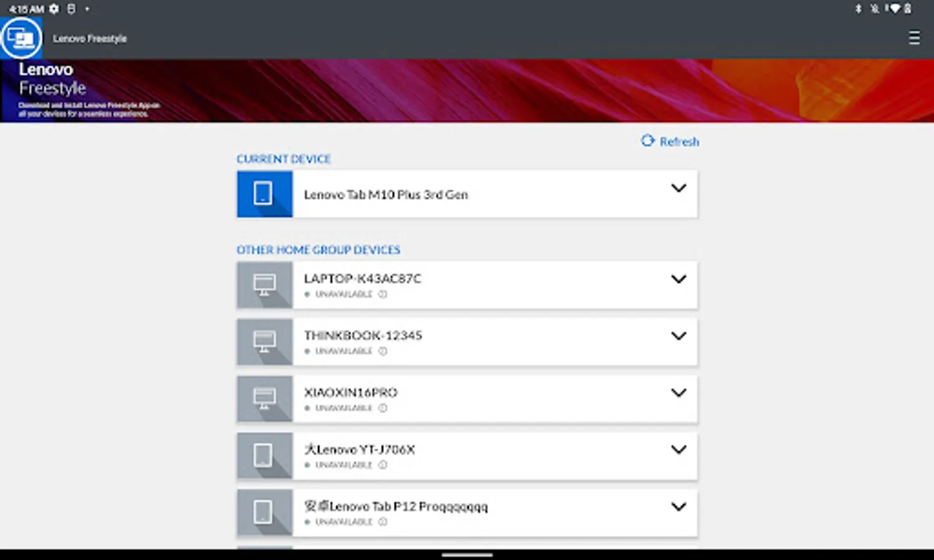Image resolution: width=934 pixels, height=560 pixels.
Task: Tap the current device tablet icon
Action: tap(264, 194)
